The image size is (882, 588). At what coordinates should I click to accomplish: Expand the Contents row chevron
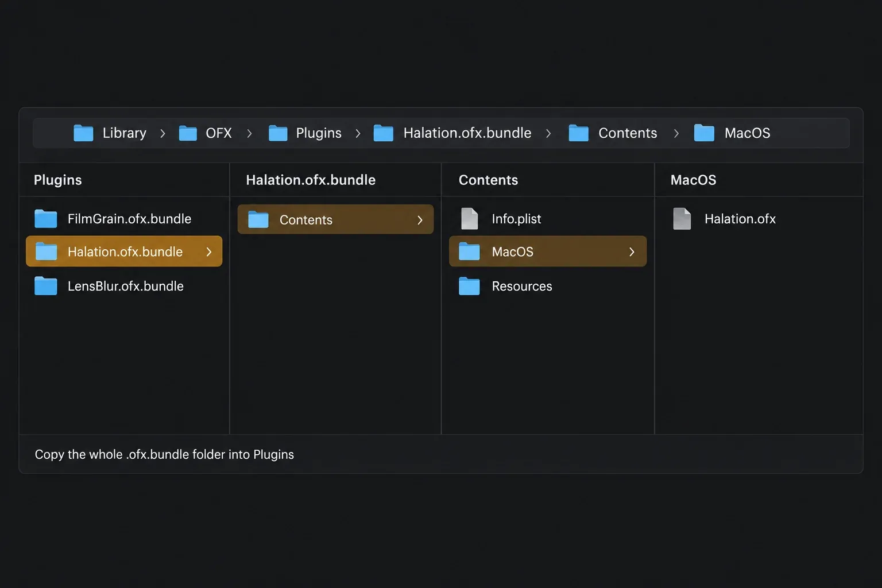pyautogui.click(x=420, y=220)
